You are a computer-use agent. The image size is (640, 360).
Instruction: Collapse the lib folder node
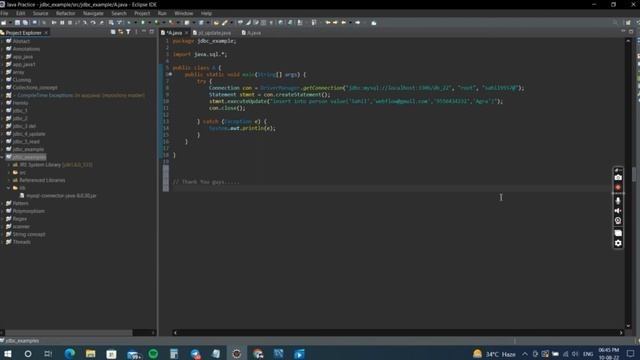coord(9,188)
